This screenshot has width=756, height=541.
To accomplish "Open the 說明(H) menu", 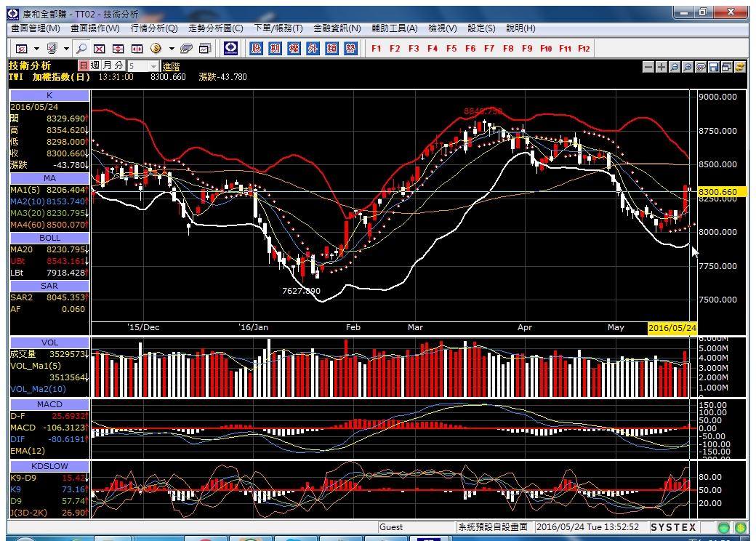I will pos(520,28).
